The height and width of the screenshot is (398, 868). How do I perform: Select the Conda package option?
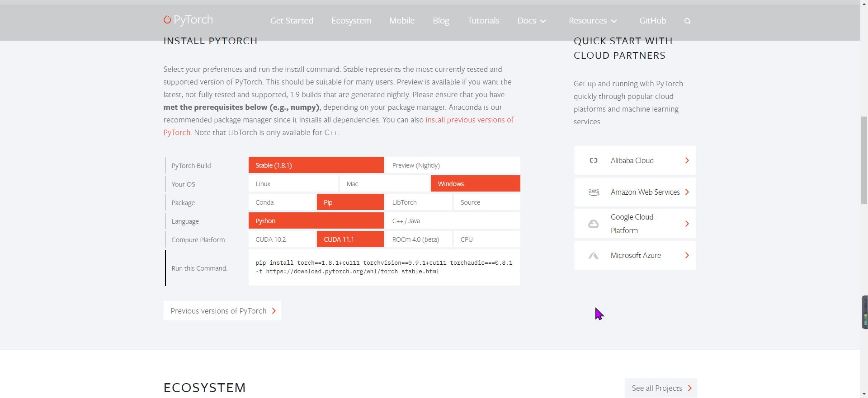tap(282, 202)
